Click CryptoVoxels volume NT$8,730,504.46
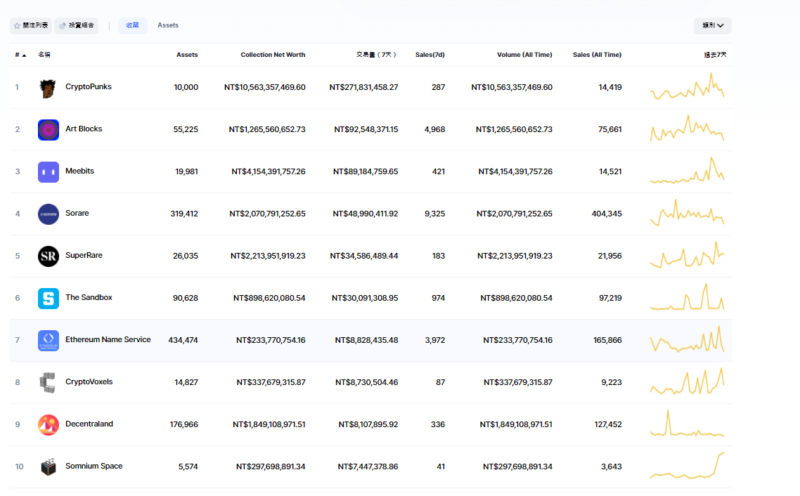Image resolution: width=800 pixels, height=496 pixels. [366, 382]
